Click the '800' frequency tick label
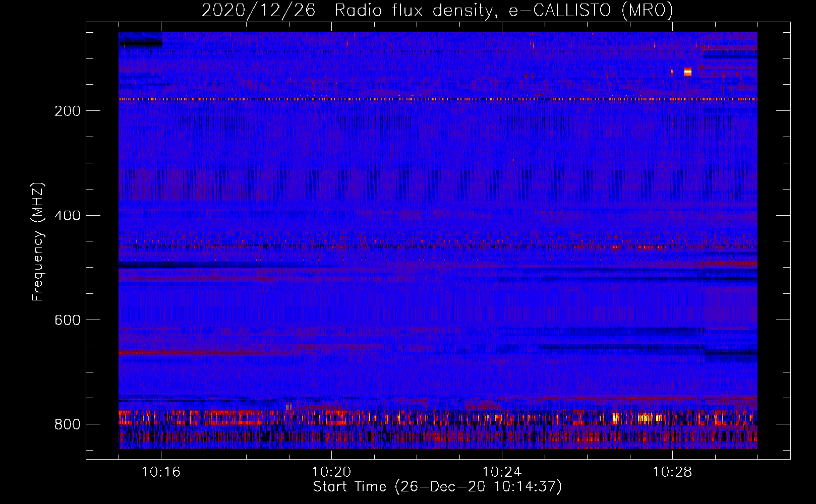Screen dimensions: 816x504 click(x=68, y=425)
